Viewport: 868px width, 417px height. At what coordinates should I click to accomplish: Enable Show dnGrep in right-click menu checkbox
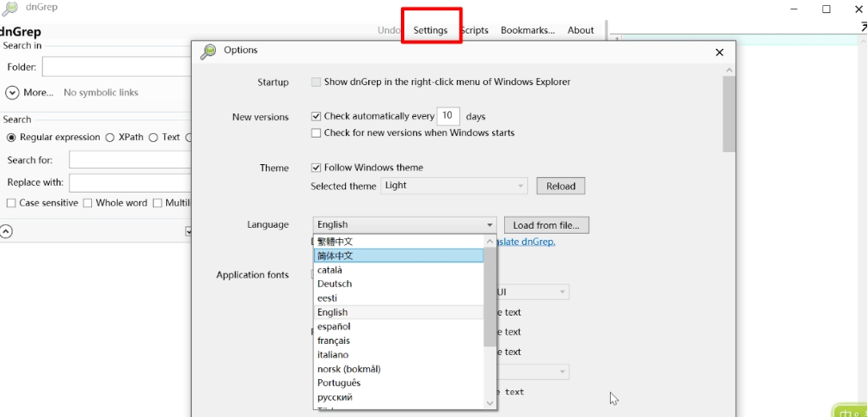tap(316, 82)
